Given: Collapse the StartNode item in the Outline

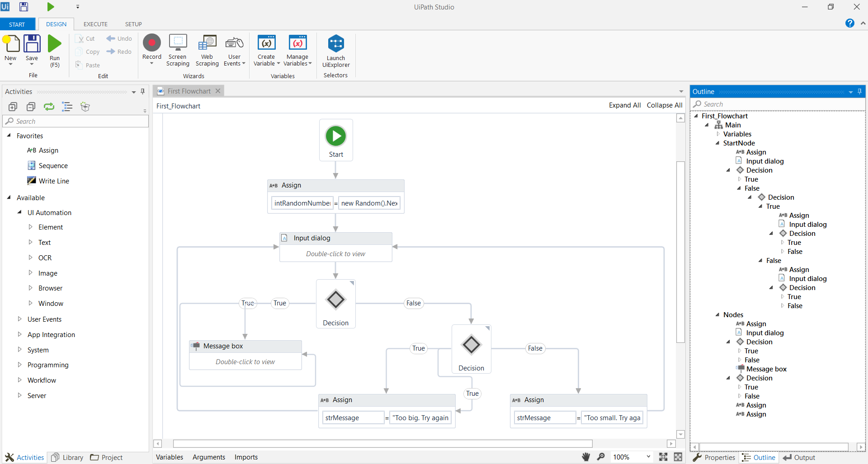Looking at the screenshot, I should pyautogui.click(x=717, y=143).
